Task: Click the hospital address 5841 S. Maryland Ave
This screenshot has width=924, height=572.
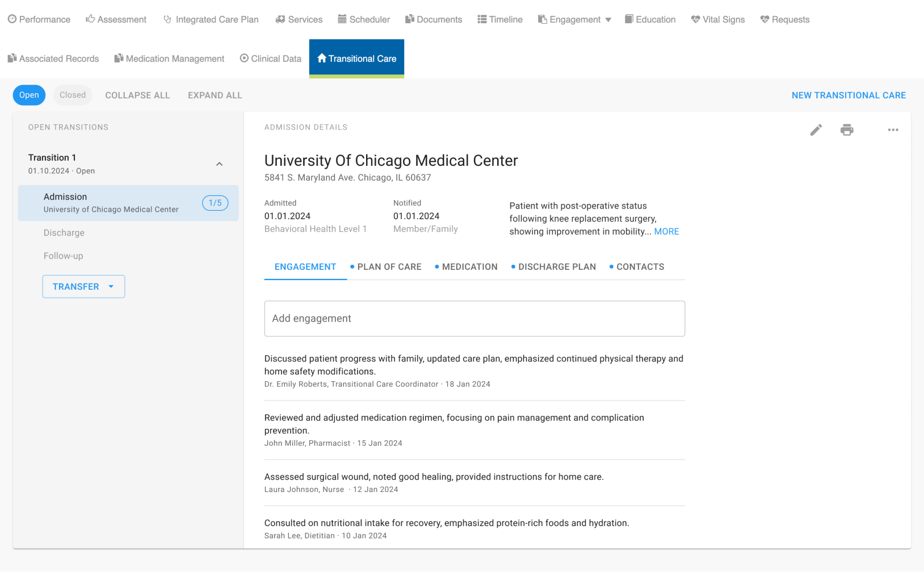Action: point(347,178)
